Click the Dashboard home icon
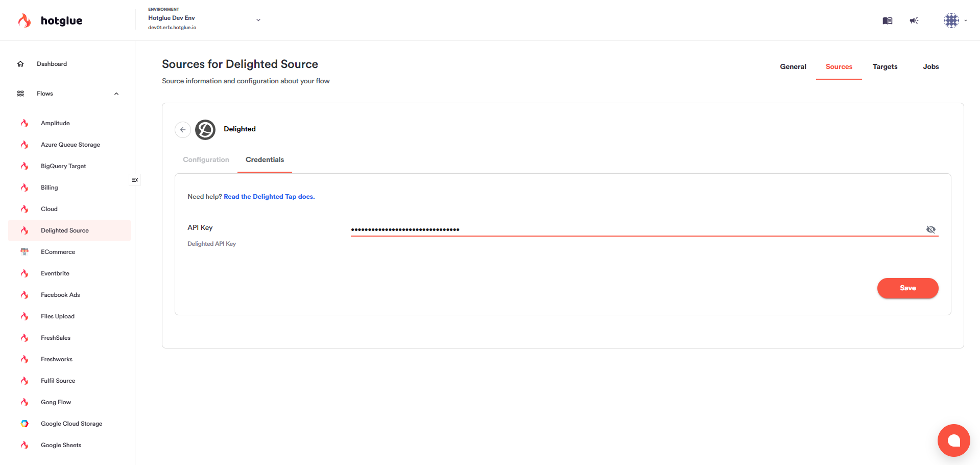980x465 pixels. [20, 64]
